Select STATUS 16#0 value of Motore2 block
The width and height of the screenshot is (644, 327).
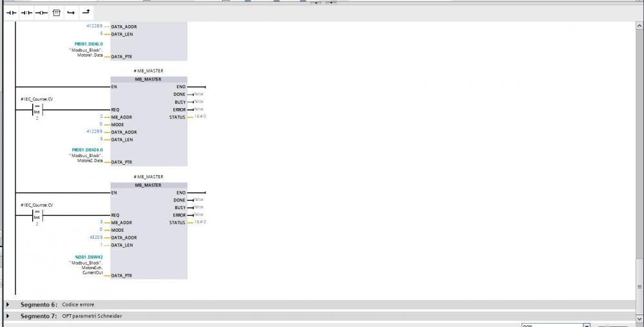(200, 117)
